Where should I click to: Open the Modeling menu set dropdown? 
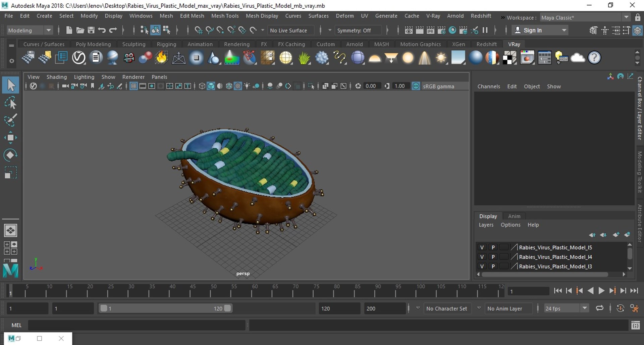pyautogui.click(x=49, y=30)
